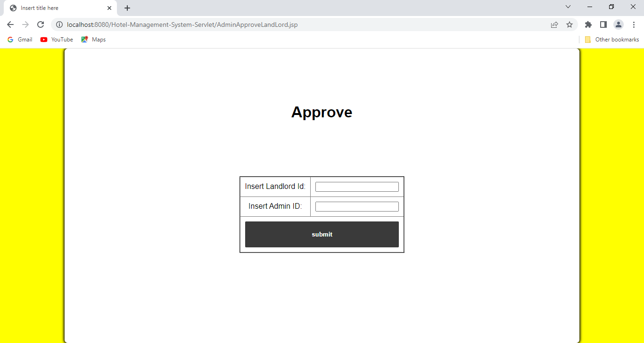Screen dimensions: 644x343
Task: Open a new tab with plus button
Action: [127, 8]
